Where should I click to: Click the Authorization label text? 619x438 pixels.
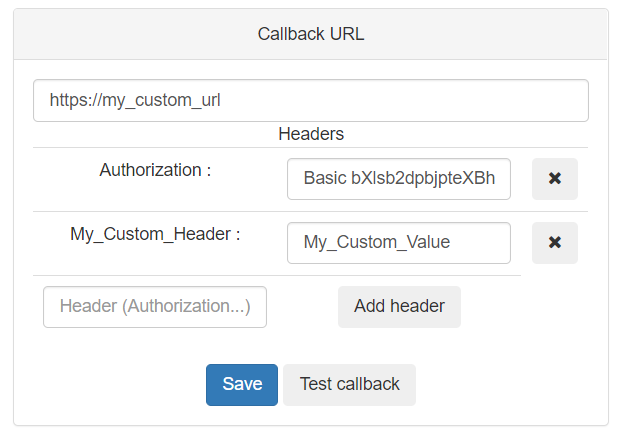pos(155,170)
